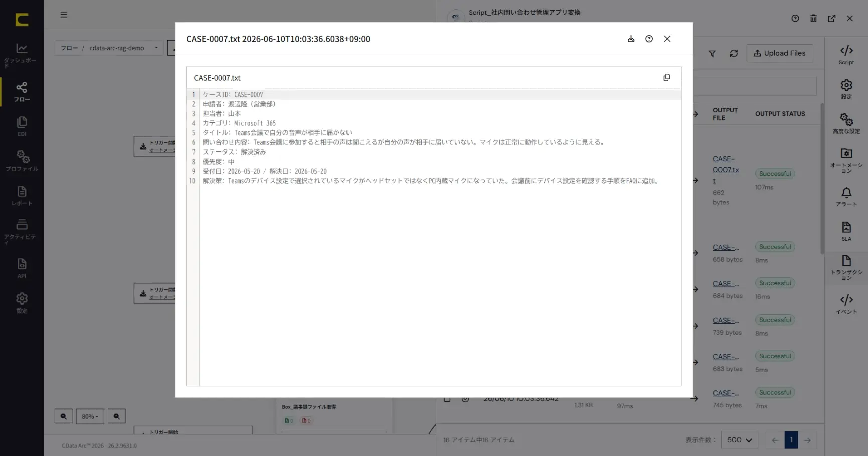Image resolution: width=868 pixels, height=456 pixels.
Task: Open the オートメーション tab
Action: point(846,160)
